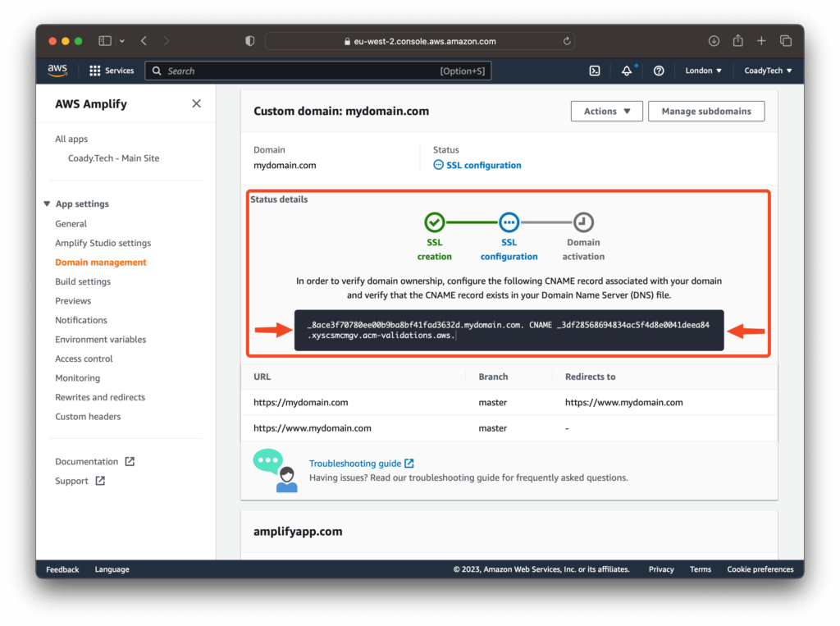The height and width of the screenshot is (626, 840).
Task: Open the Actions dropdown
Action: (x=606, y=111)
